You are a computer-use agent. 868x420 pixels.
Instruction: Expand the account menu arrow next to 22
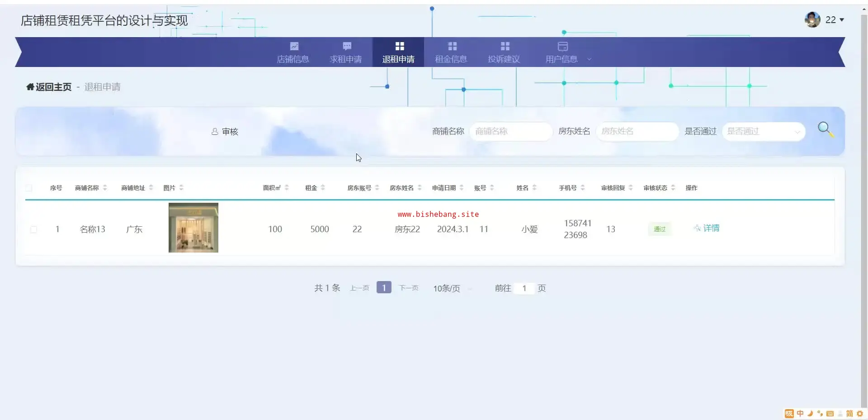pos(842,20)
